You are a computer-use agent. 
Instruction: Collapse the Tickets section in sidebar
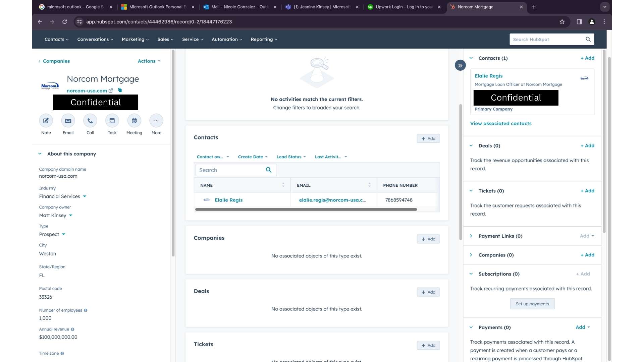pyautogui.click(x=471, y=191)
